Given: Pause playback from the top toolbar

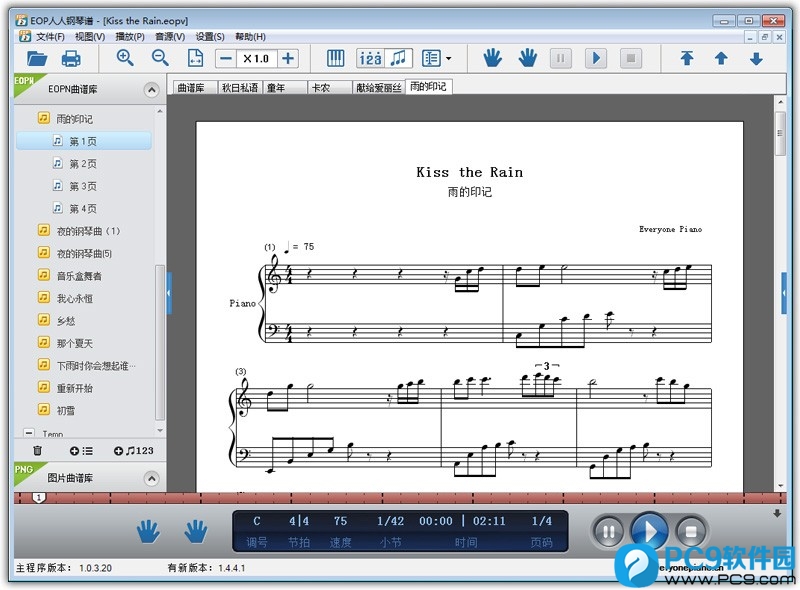Looking at the screenshot, I should [x=560, y=58].
